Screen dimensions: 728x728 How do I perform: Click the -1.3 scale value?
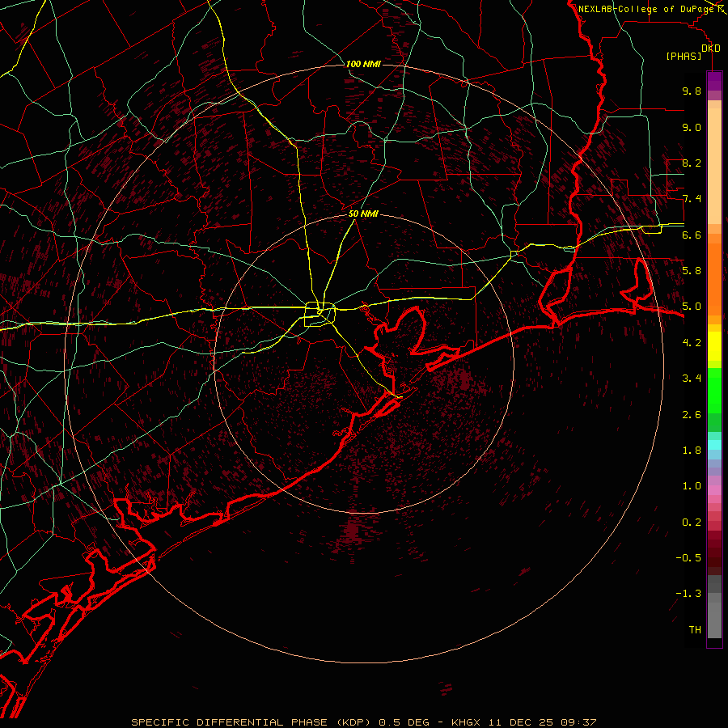click(688, 594)
